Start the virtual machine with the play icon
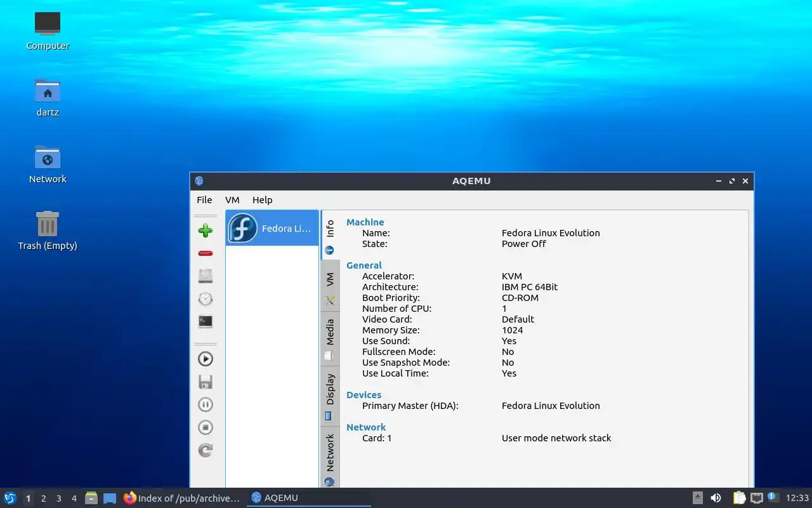 tap(205, 359)
